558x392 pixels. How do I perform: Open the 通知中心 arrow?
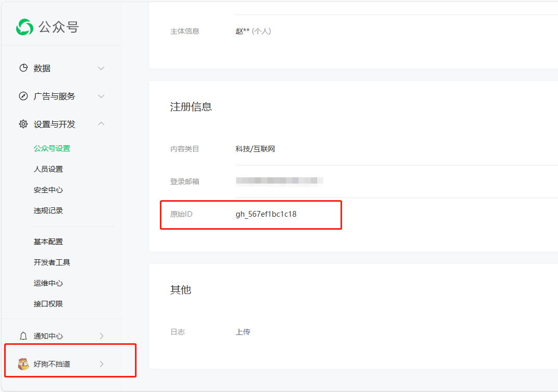(101, 336)
